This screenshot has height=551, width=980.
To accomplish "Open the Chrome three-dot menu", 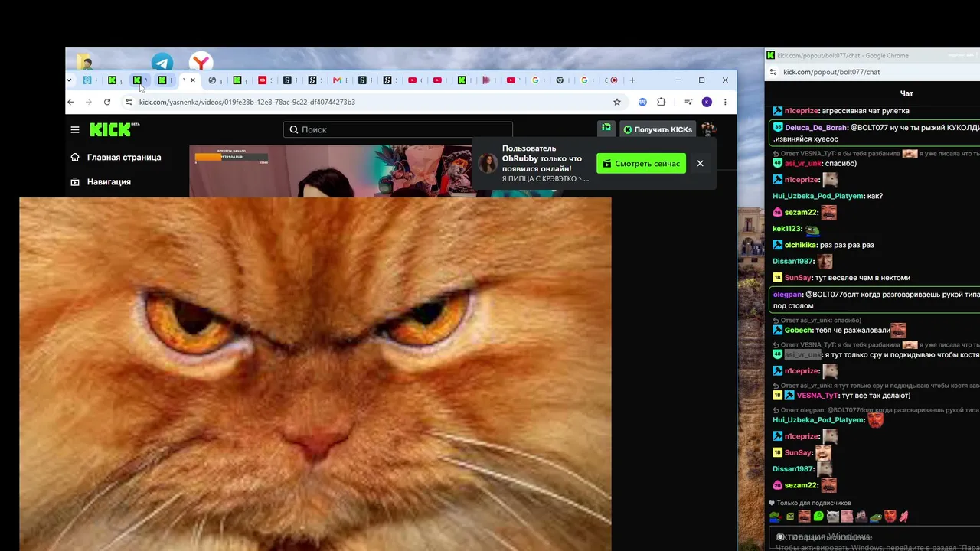I will click(725, 102).
